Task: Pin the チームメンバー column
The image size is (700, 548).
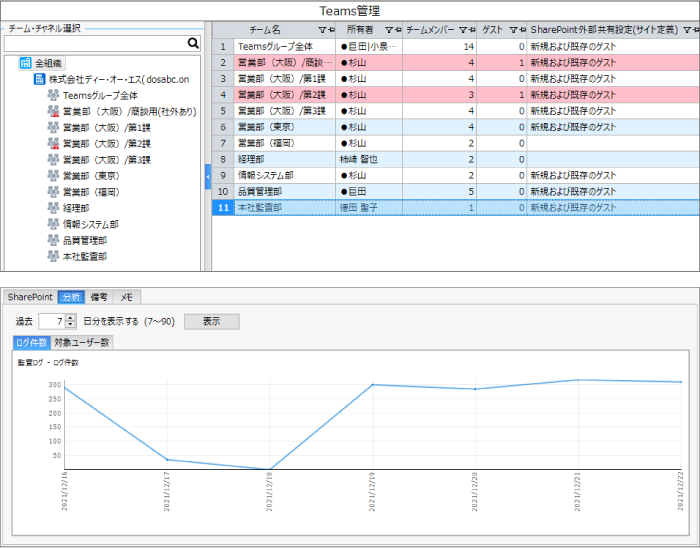Action: pos(472,30)
